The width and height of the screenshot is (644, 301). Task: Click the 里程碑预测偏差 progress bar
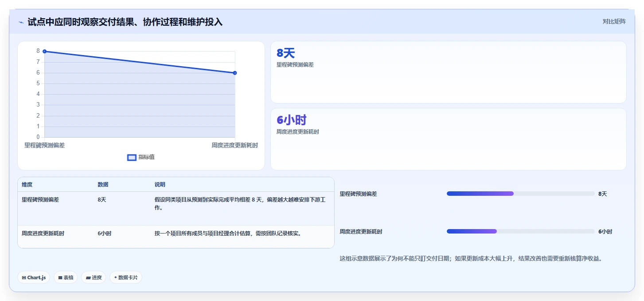coord(521,194)
